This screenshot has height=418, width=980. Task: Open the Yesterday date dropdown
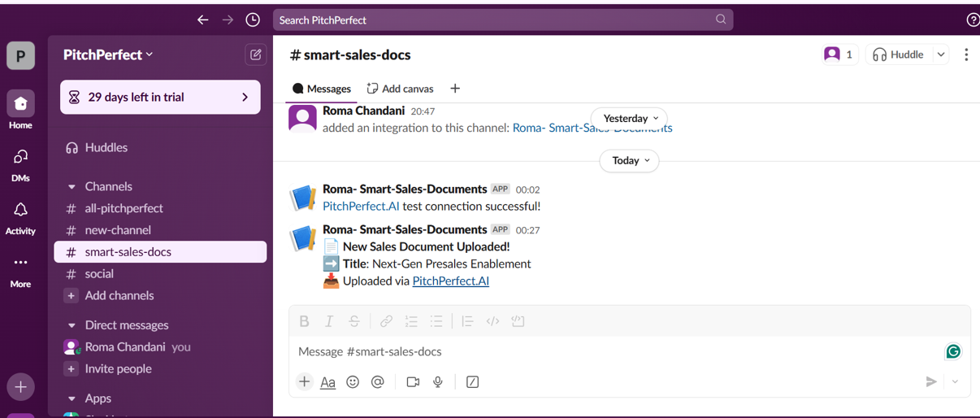(630, 118)
